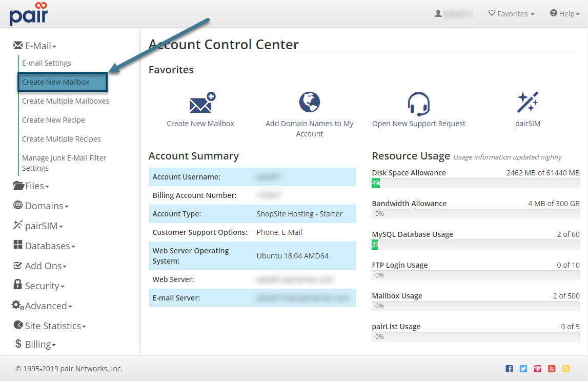Click the pairSIM favorite link text
Image resolution: width=588 pixels, height=381 pixels.
[528, 124]
